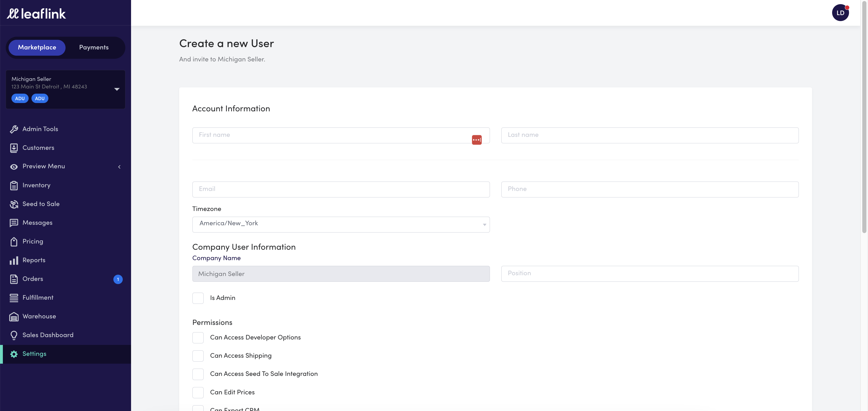Click the Permissions section title

point(212,323)
